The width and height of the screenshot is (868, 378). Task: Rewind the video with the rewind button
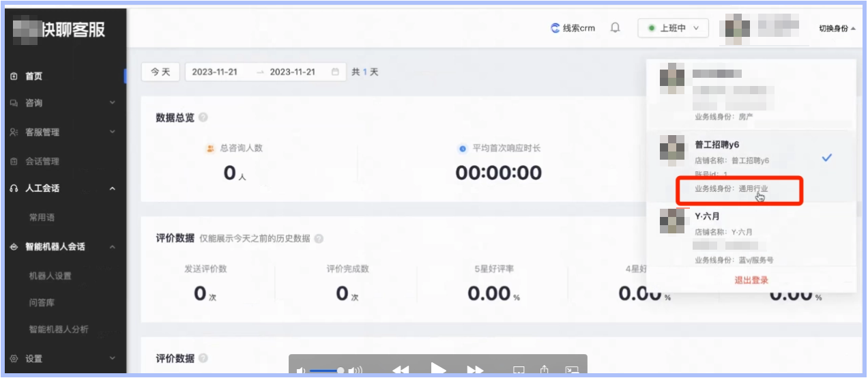(x=401, y=370)
